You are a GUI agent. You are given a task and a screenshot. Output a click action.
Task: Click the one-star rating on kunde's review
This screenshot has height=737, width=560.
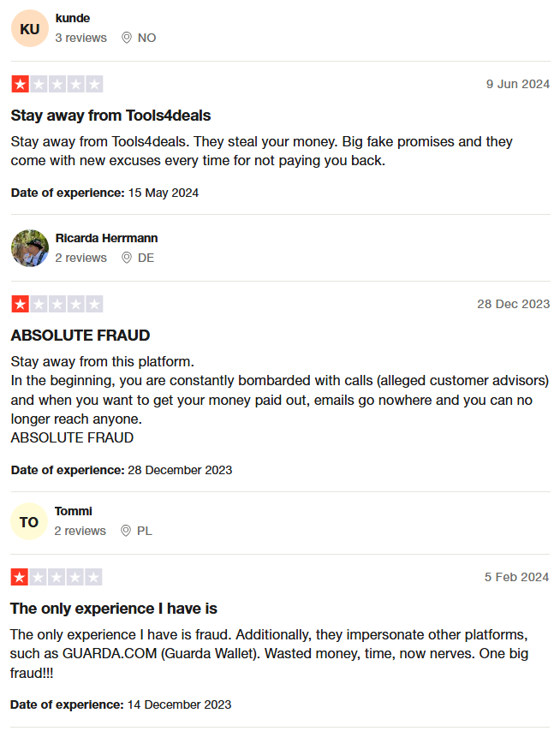57,84
